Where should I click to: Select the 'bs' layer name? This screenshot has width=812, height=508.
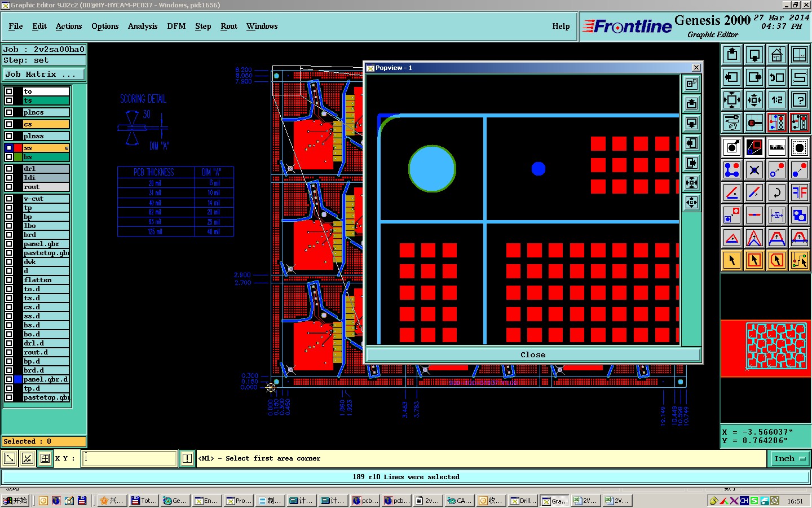46,157
